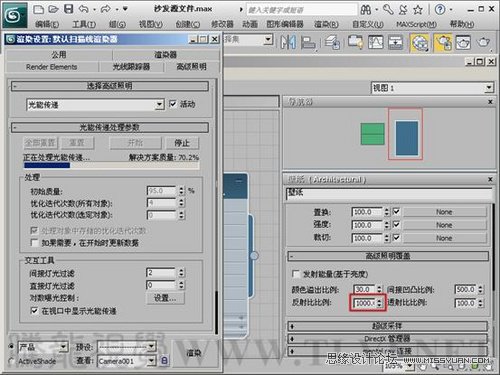Click the satellite dish icon in title bar
This screenshot has width=500, height=375.
point(403,10)
